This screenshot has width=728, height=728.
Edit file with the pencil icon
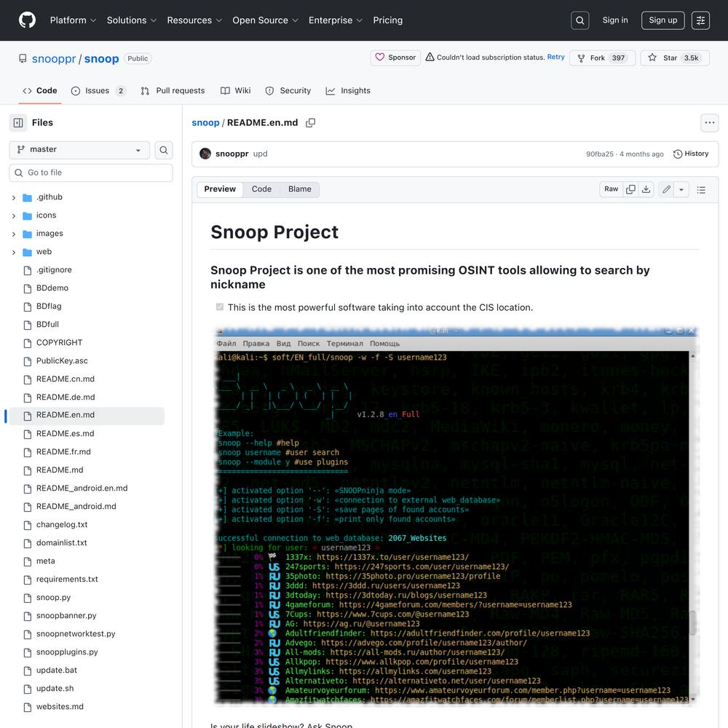(x=666, y=189)
